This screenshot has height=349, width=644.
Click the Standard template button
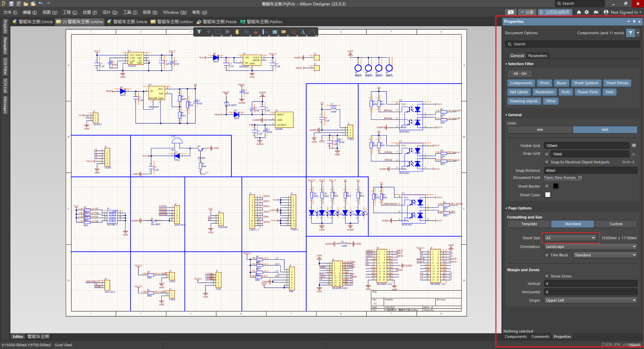pos(572,223)
